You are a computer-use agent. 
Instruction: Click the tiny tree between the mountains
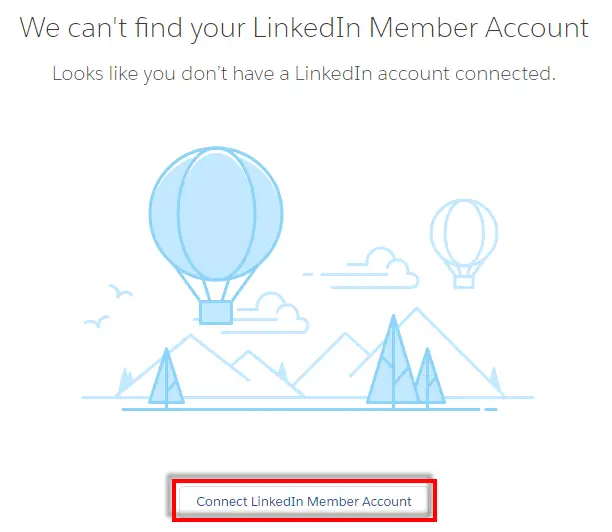(x=283, y=373)
